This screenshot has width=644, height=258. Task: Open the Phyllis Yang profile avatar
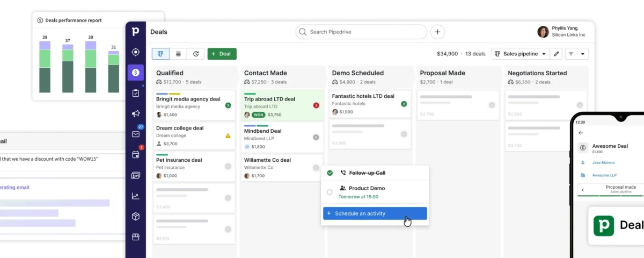tap(543, 32)
